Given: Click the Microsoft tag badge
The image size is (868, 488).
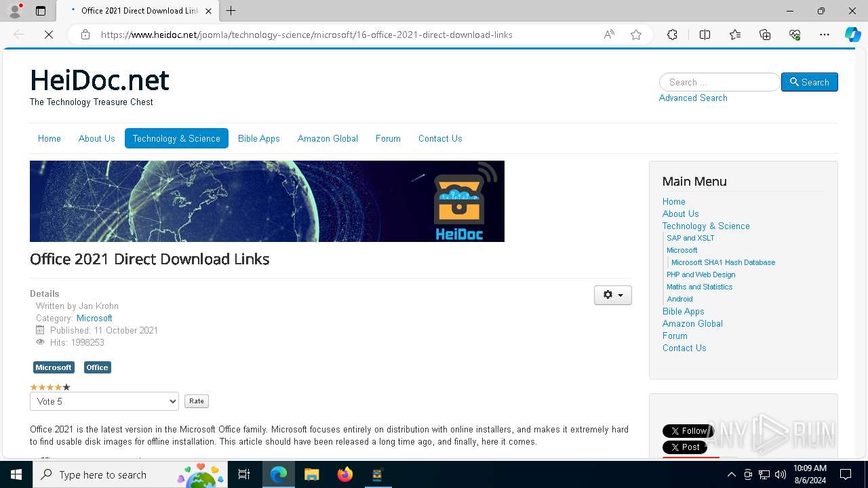Looking at the screenshot, I should tap(54, 367).
